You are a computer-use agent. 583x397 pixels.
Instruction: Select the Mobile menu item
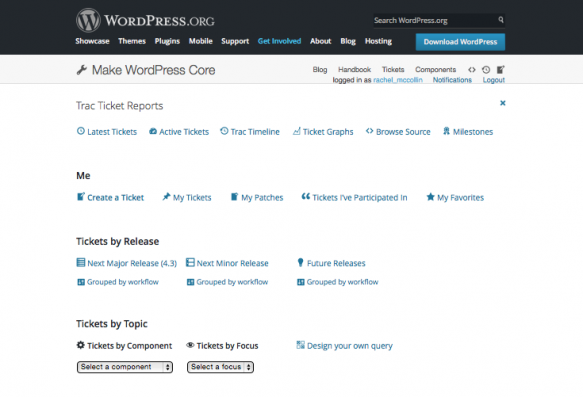click(x=200, y=41)
